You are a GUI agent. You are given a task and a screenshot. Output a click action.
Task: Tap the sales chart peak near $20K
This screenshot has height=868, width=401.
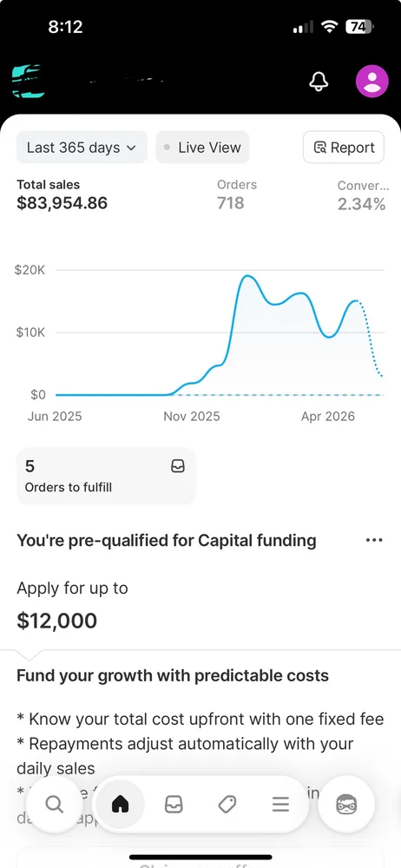tap(247, 276)
